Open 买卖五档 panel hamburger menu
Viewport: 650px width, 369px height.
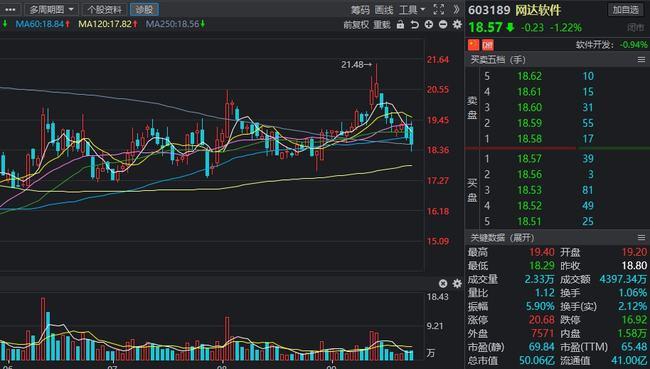pyautogui.click(x=641, y=60)
